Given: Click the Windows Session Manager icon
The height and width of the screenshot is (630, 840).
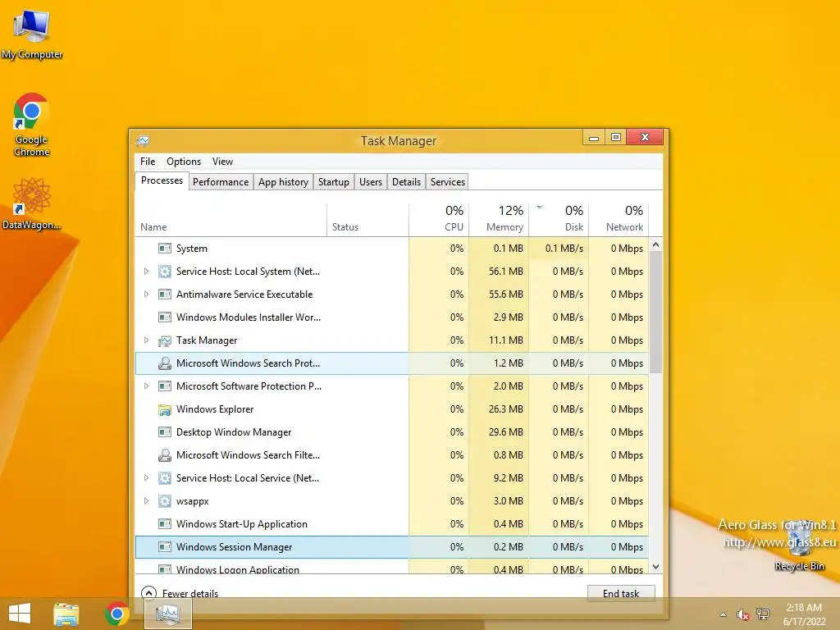Looking at the screenshot, I should pyautogui.click(x=164, y=547).
